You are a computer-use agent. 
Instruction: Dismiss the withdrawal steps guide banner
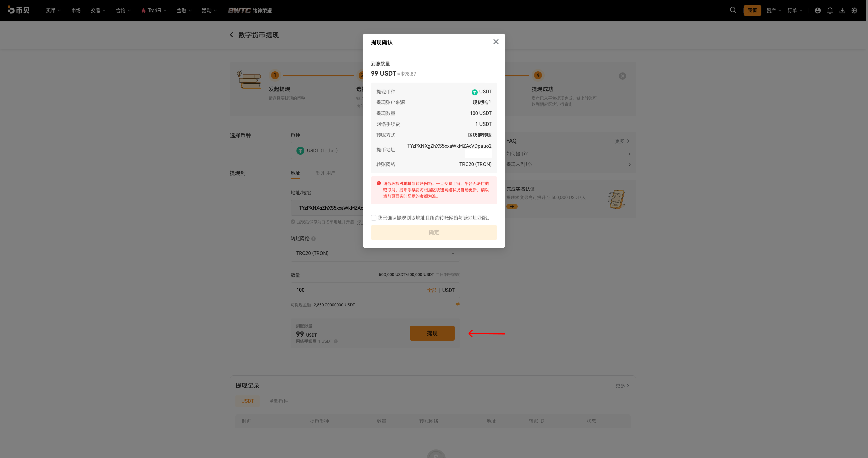622,76
